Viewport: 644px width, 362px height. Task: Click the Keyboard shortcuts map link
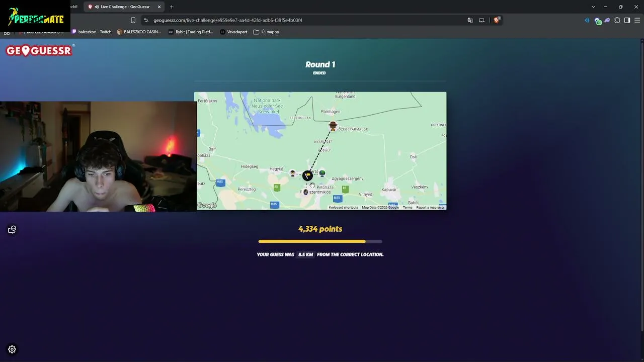(344, 208)
